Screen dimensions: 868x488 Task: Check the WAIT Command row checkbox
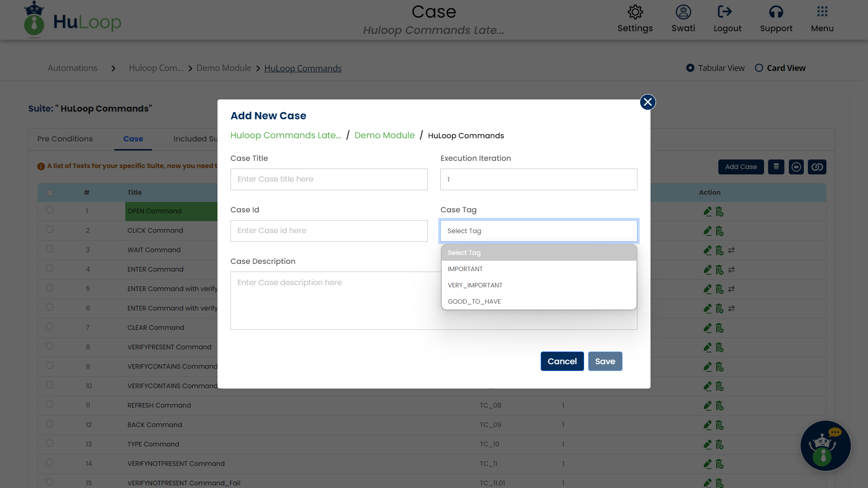50,249
